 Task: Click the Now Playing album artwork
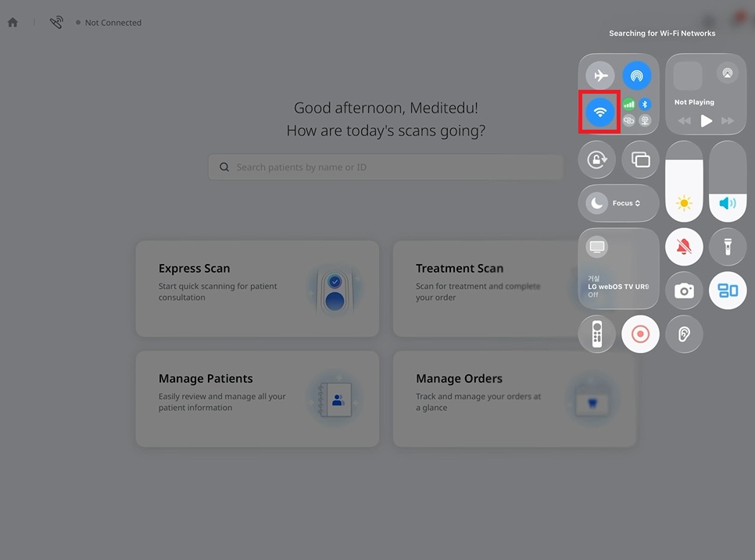(688, 76)
